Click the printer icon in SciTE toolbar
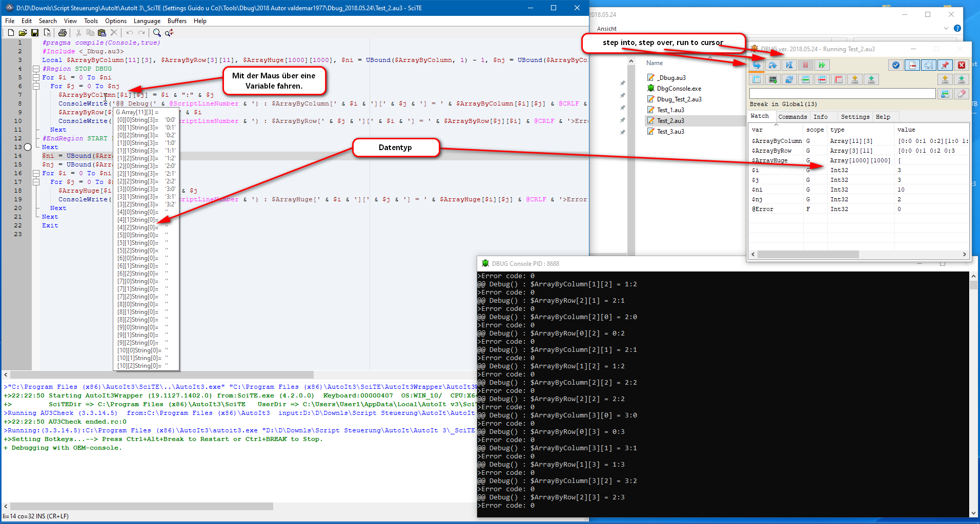This screenshot has height=524, width=980. click(63, 33)
